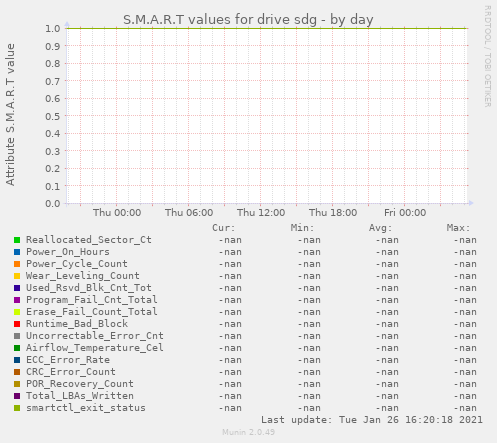This screenshot has width=497, height=443.
Task: Click the Thu 12:00 time axis label
Action: [261, 213]
